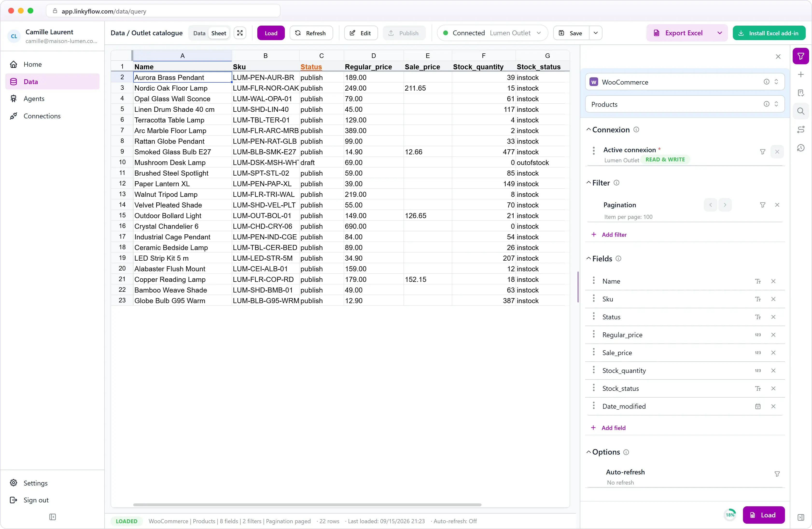This screenshot has width=812, height=529.
Task: Open the Products table selector
Action: point(684,104)
